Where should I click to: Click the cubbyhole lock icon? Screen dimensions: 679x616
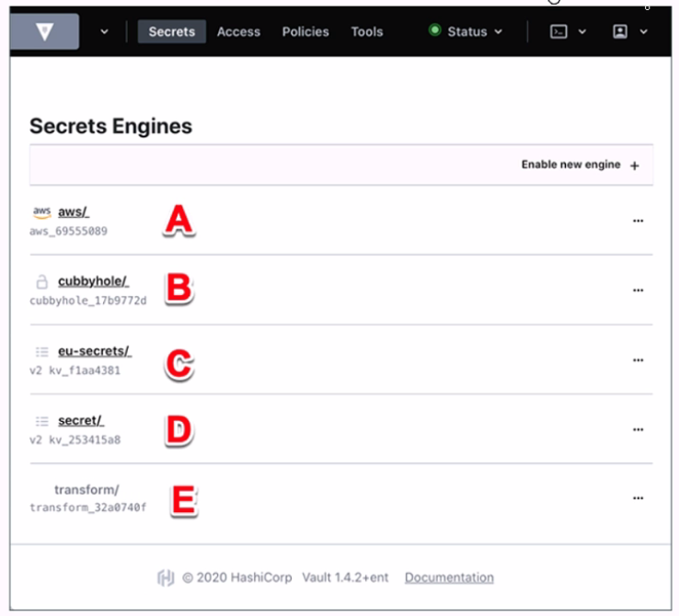(x=41, y=281)
